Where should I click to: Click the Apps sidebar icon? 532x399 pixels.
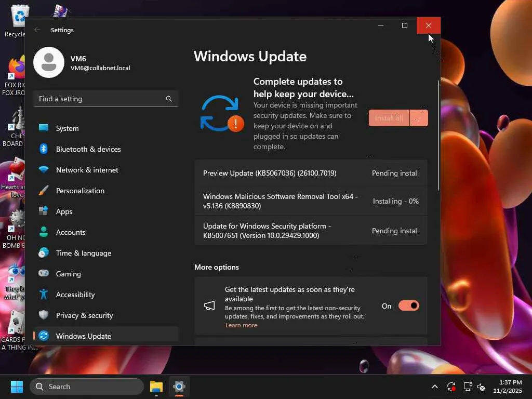[x=44, y=211]
